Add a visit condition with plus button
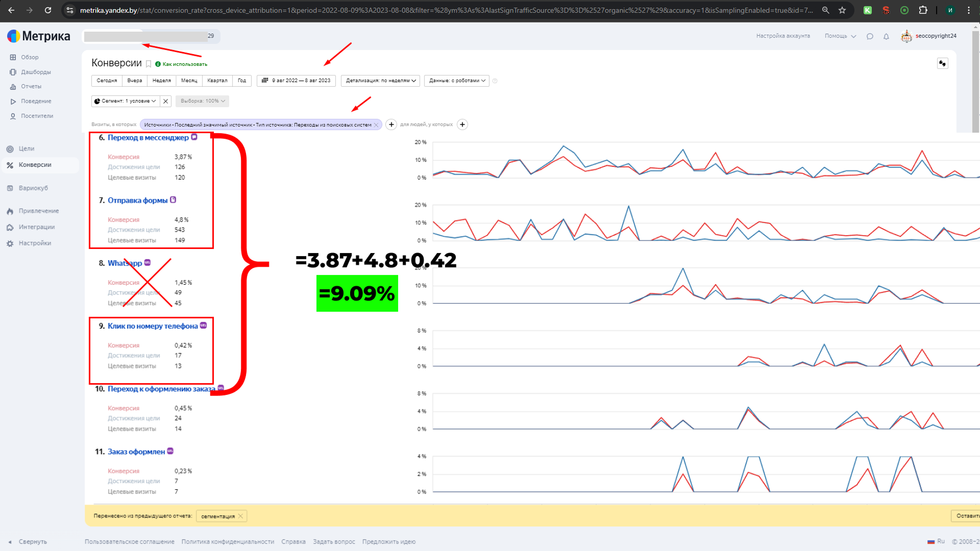 tap(391, 124)
